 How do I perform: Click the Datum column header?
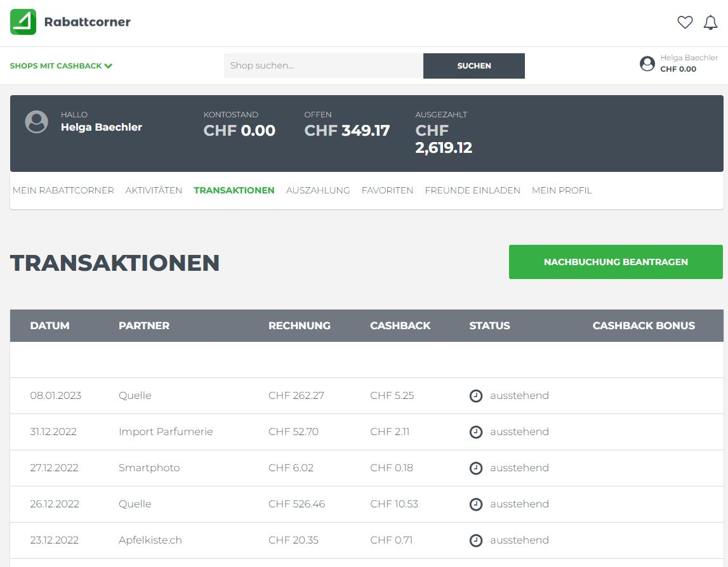point(50,326)
